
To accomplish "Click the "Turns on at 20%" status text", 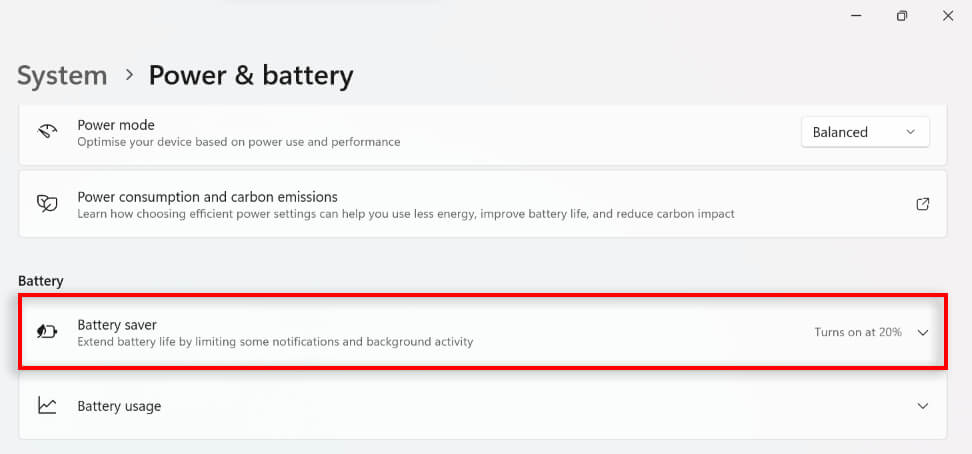I will [857, 332].
